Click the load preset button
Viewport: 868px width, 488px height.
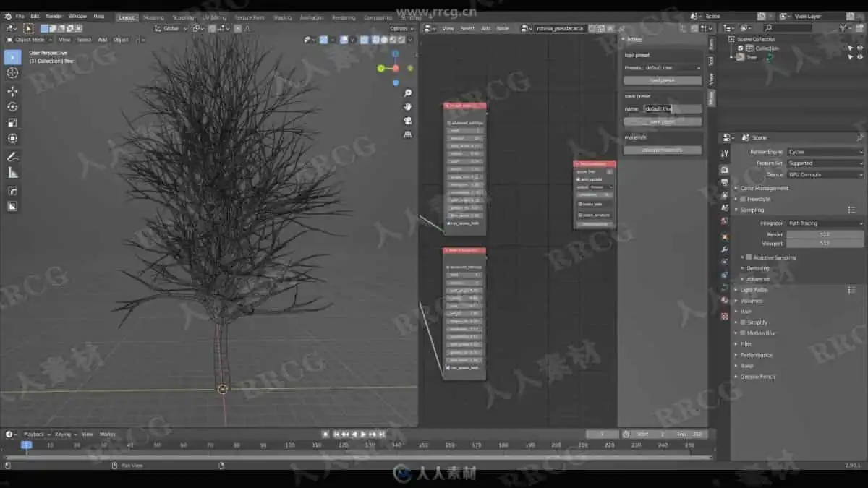[663, 81]
